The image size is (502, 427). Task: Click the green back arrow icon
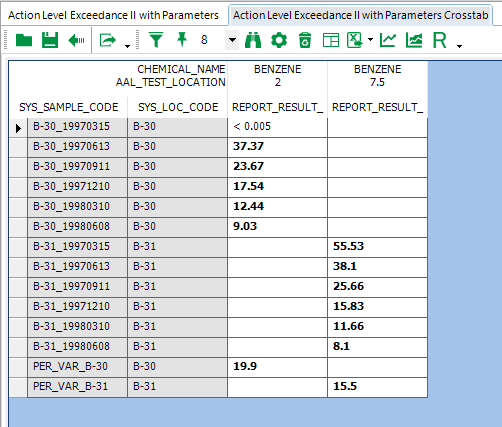coord(76,40)
